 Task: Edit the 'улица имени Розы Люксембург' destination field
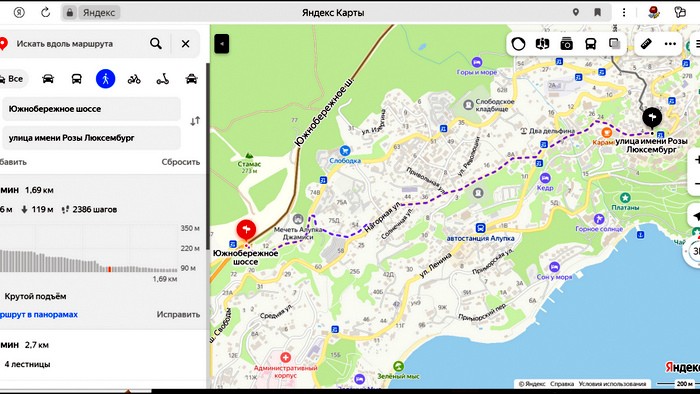[x=91, y=138]
